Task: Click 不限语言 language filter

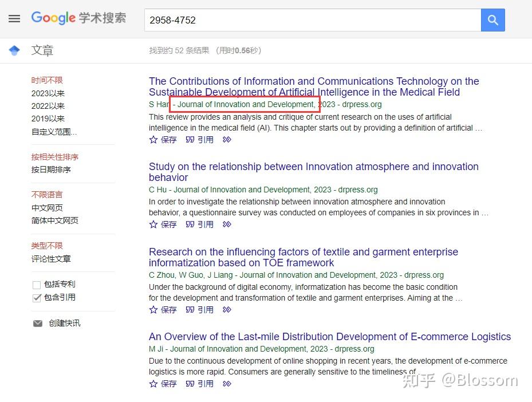Action: tap(46, 194)
